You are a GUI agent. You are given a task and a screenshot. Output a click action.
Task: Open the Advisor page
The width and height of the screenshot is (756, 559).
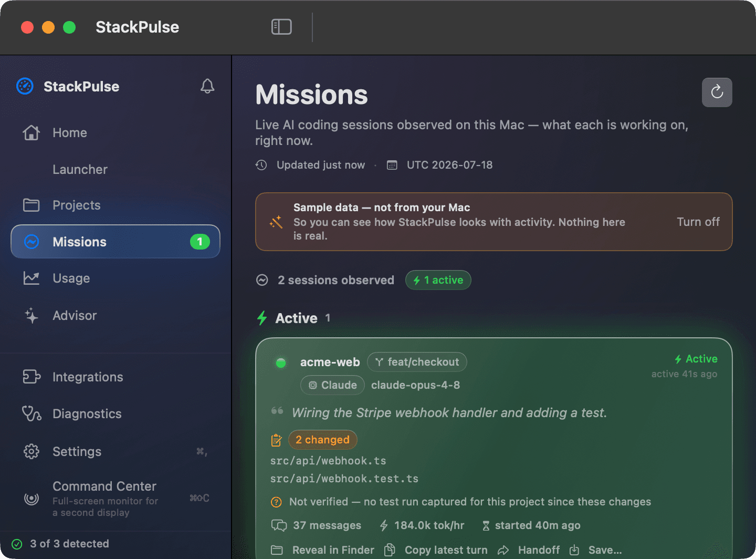coord(115,315)
